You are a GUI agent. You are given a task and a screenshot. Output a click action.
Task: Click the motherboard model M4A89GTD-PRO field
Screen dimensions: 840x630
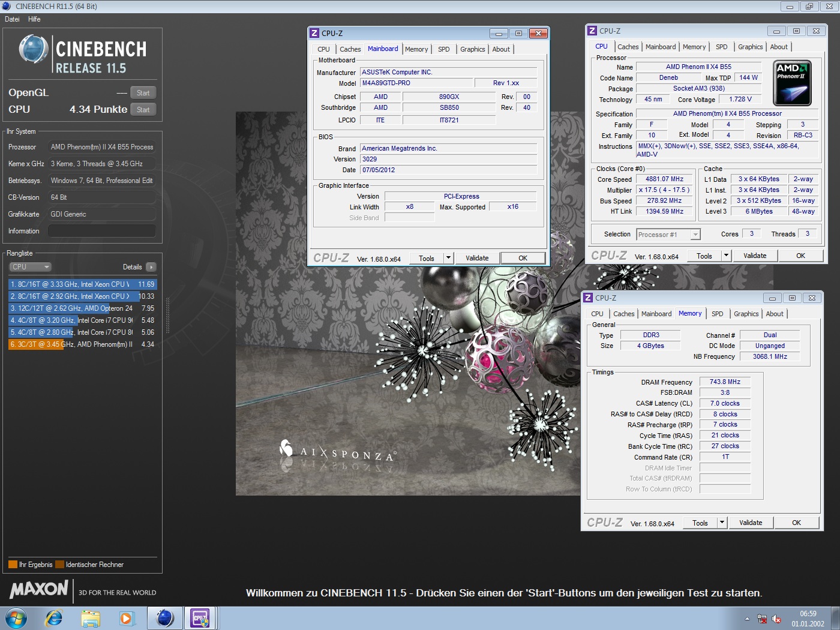click(x=415, y=83)
